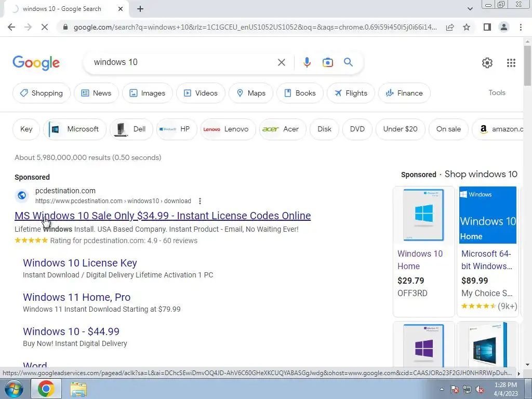Switch to the Books results tab
This screenshot has height=399, width=532.
pos(300,93)
